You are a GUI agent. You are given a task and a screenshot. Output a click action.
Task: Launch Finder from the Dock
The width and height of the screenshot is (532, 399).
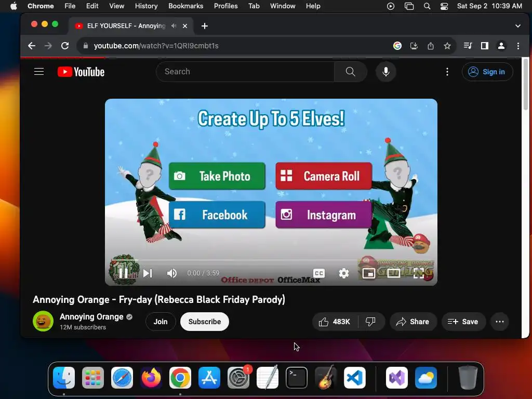click(64, 378)
